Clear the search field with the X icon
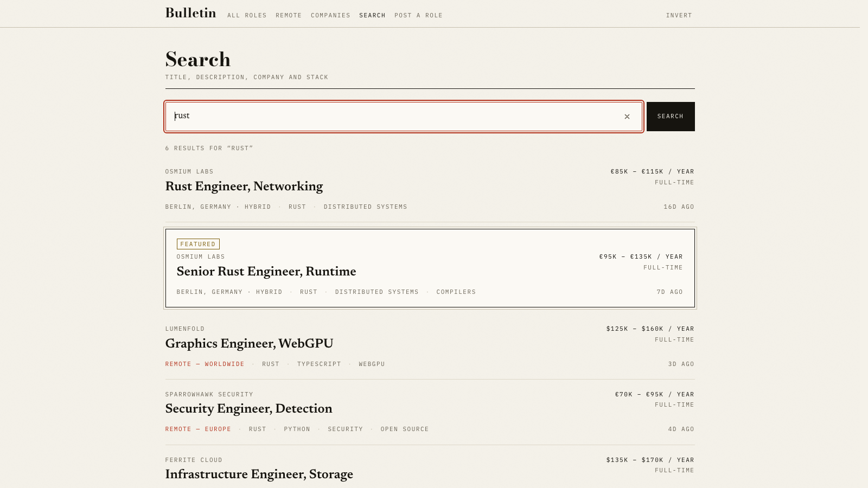This screenshot has width=868, height=488. 627,117
